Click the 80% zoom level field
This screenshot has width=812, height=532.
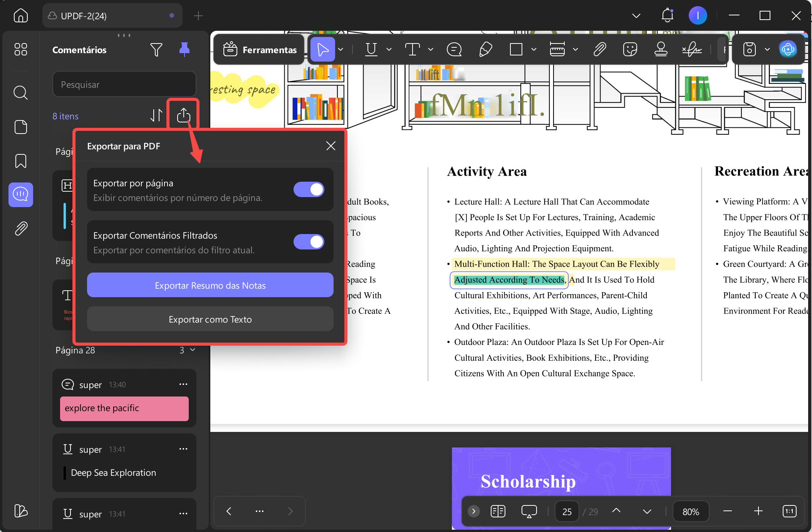[691, 512]
